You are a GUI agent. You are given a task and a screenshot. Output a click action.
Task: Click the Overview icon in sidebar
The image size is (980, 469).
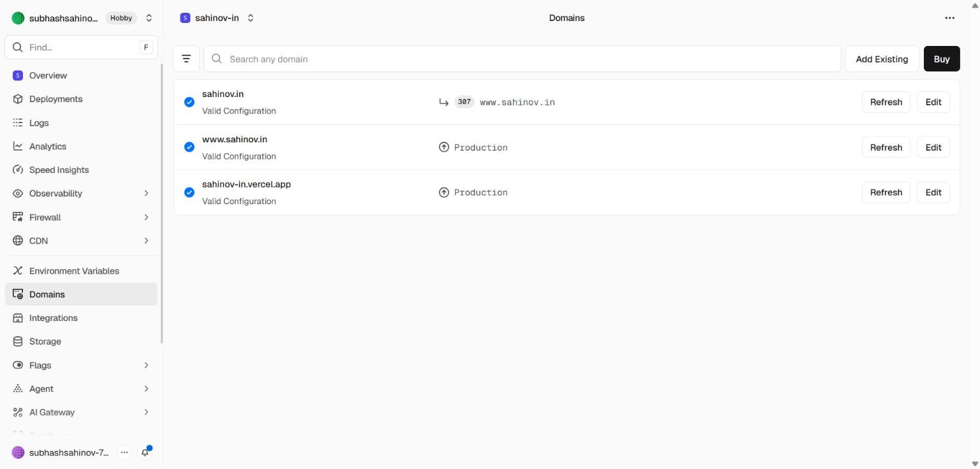coord(18,75)
